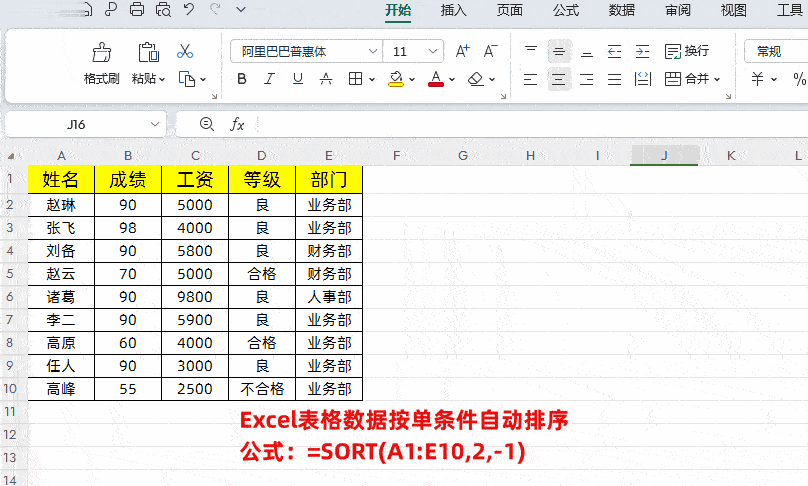
Task: Click the Decrease Indent icon
Action: (x=614, y=51)
